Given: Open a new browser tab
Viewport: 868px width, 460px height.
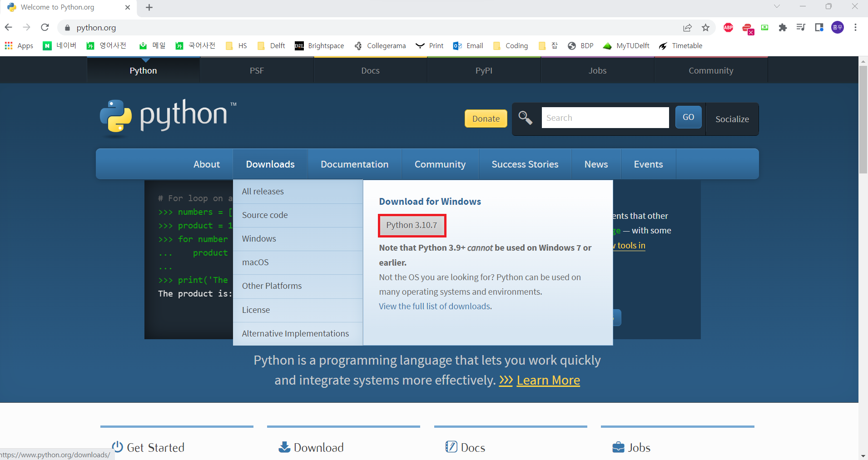Looking at the screenshot, I should tap(149, 7).
